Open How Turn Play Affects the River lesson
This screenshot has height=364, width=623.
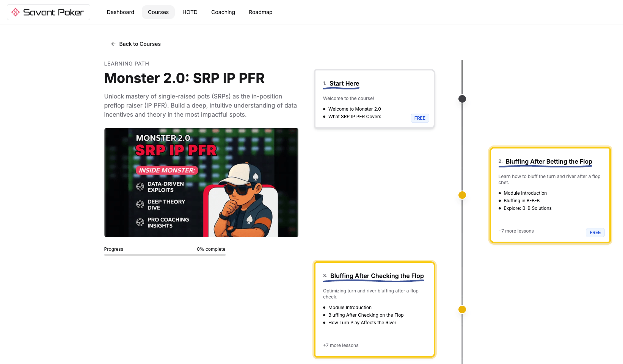[362, 323]
